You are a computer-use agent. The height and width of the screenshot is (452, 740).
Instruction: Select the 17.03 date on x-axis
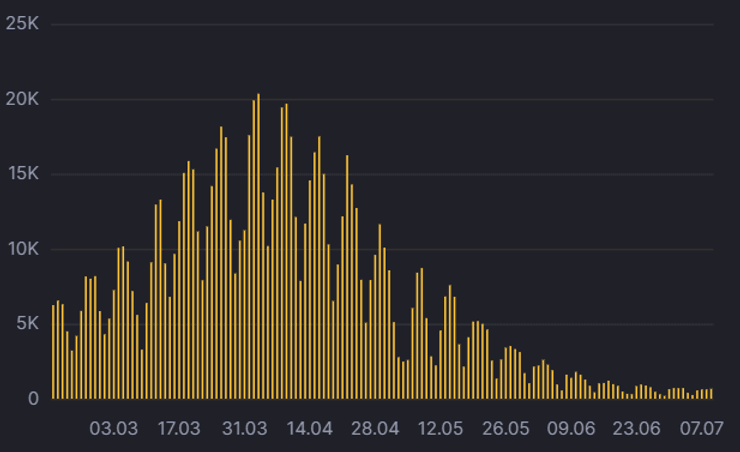(x=179, y=428)
